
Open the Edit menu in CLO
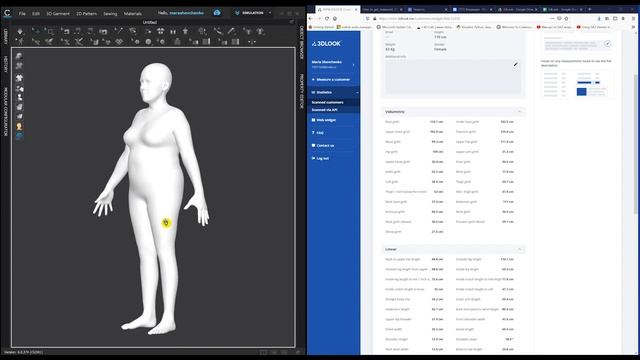(36, 13)
